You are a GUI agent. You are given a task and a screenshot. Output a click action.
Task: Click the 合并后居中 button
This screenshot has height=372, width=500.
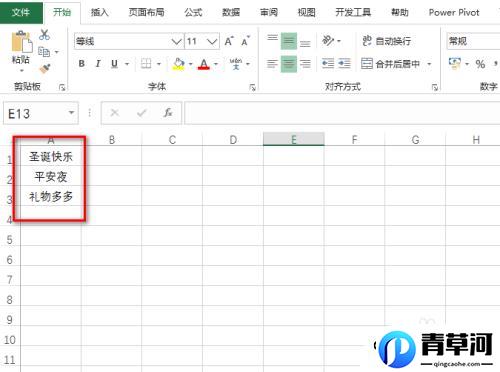pyautogui.click(x=391, y=63)
